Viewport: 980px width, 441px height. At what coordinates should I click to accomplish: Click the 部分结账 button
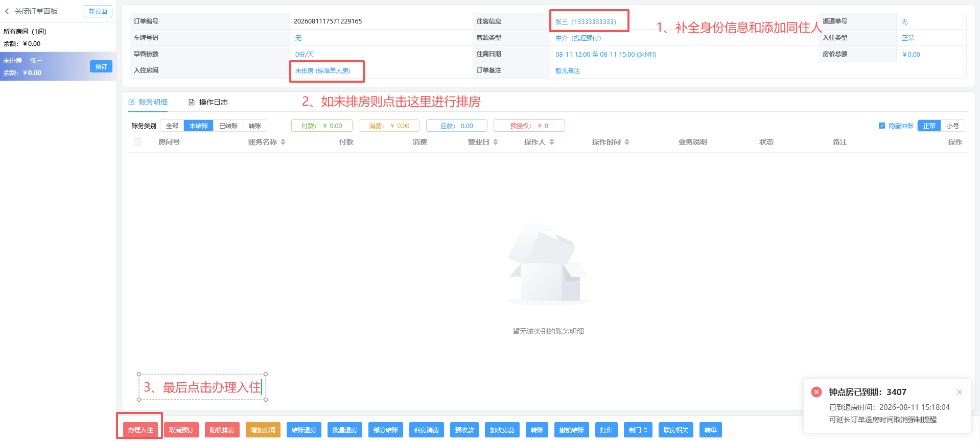(386, 430)
